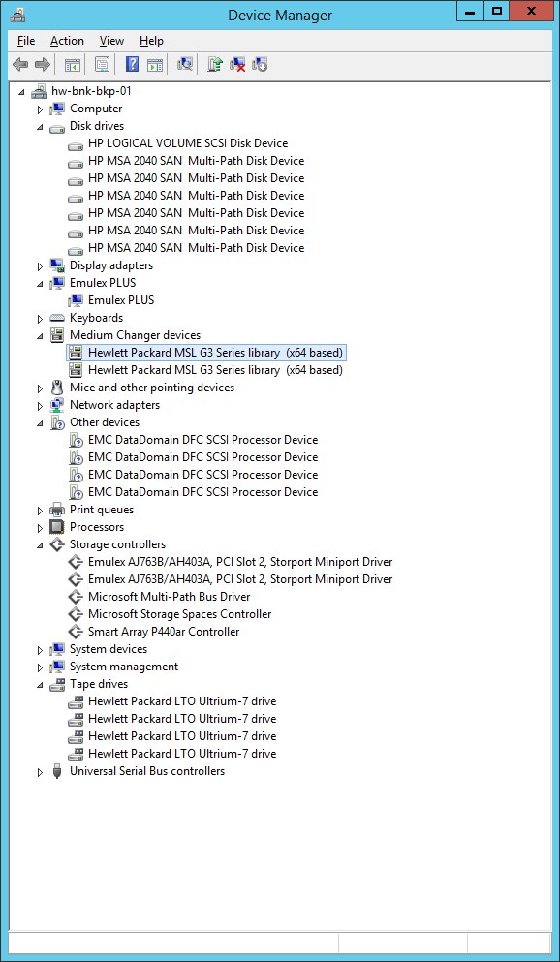Toggle the Show/Hide Action Pane icon
The width and height of the screenshot is (560, 962).
tap(155, 64)
